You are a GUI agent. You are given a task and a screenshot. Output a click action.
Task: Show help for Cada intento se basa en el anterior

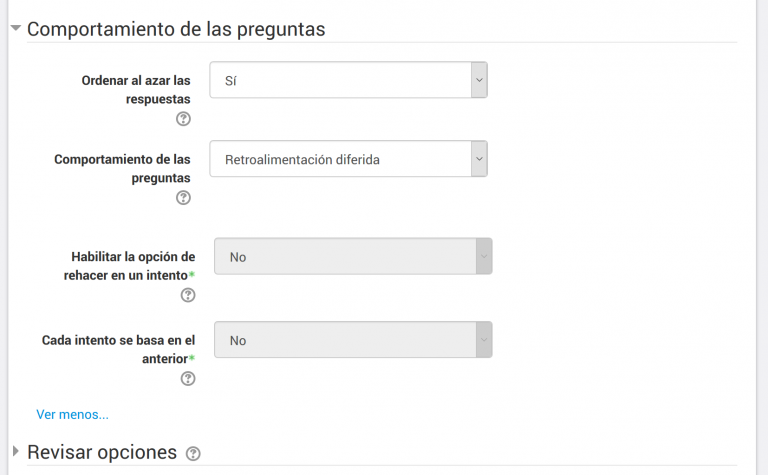pos(188,379)
